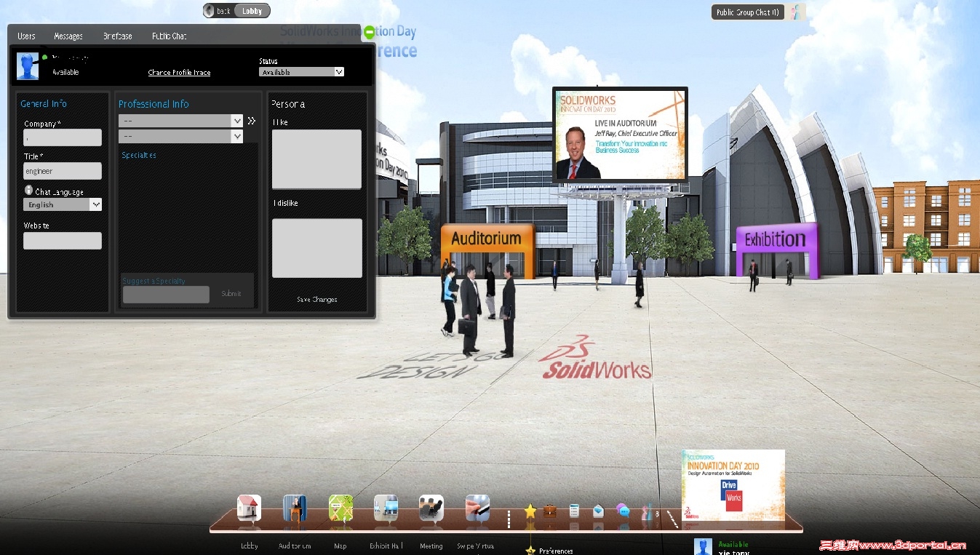Click the Change Profile Image link
980x555 pixels.
coord(179,73)
